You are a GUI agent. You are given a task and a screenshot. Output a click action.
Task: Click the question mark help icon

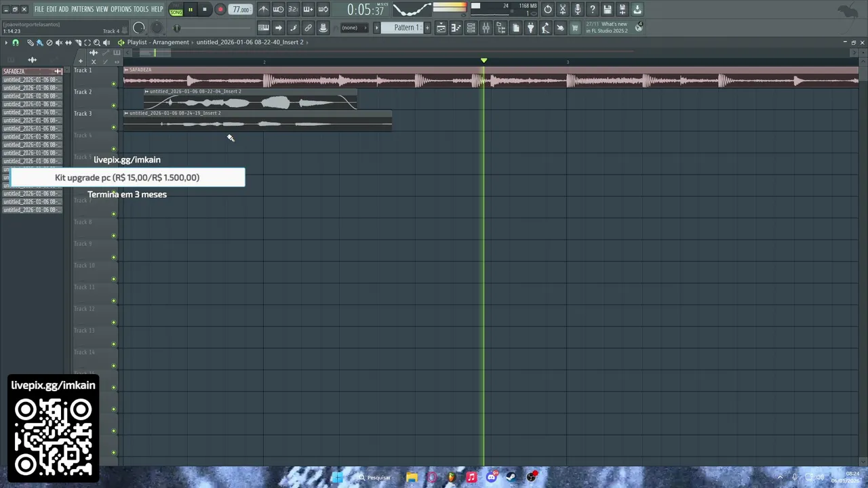[592, 9]
